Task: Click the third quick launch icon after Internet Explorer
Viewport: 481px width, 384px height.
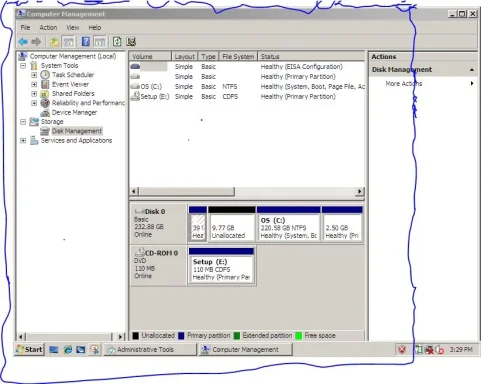Action: [x=95, y=349]
